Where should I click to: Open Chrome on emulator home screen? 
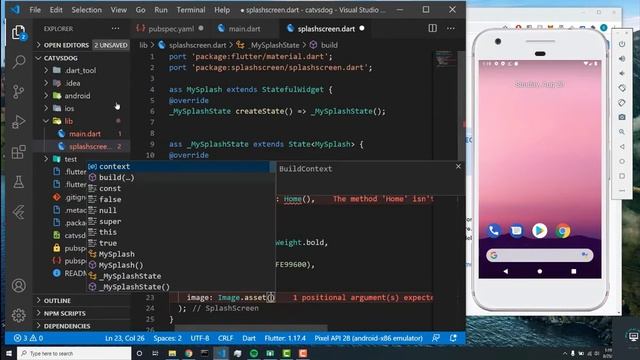pos(563,231)
